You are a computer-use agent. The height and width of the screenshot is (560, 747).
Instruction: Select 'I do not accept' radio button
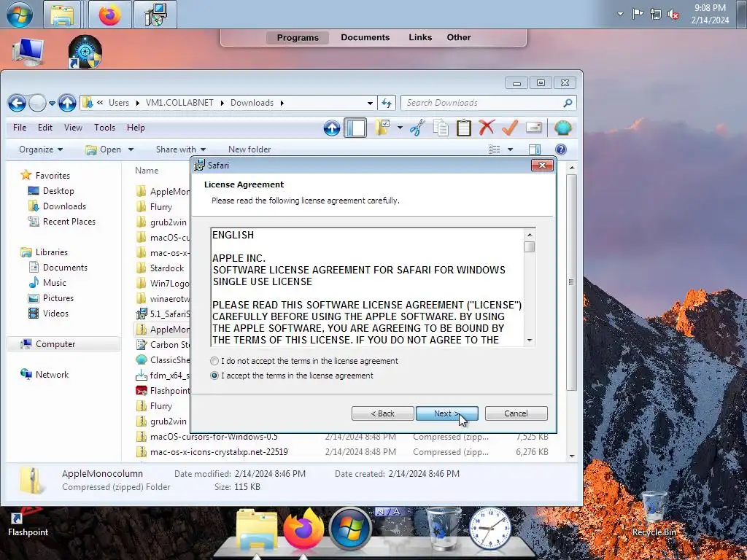click(x=214, y=361)
